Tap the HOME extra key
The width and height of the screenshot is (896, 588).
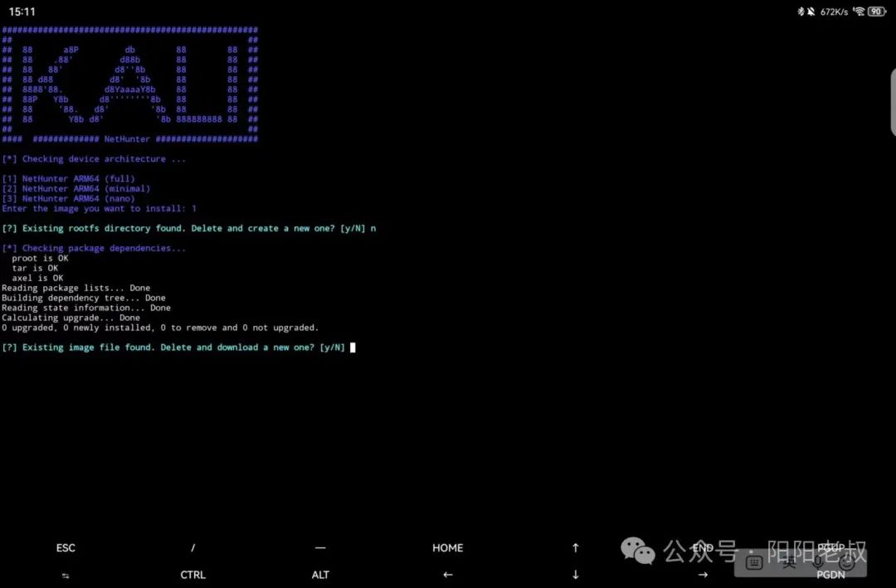pos(447,547)
